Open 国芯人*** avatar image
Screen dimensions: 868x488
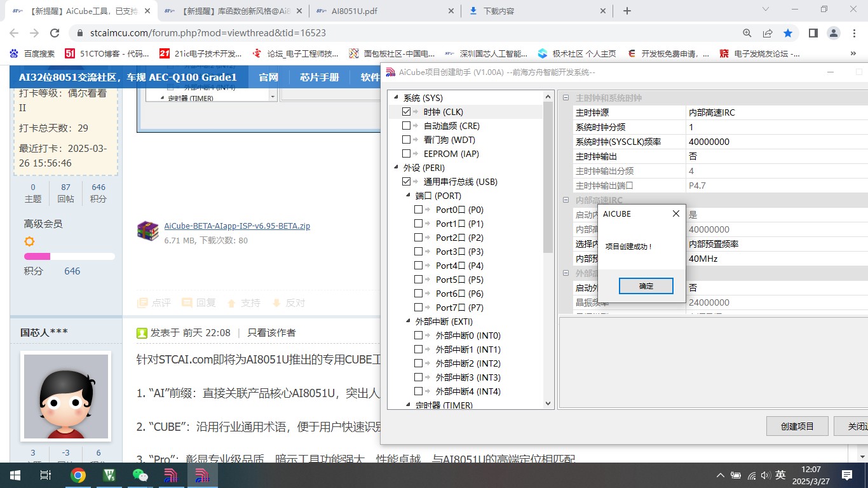pyautogui.click(x=66, y=396)
